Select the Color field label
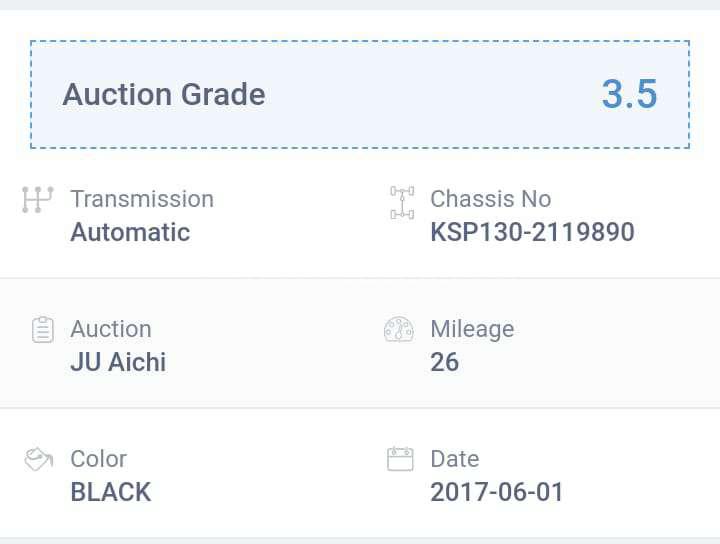 click(x=98, y=459)
